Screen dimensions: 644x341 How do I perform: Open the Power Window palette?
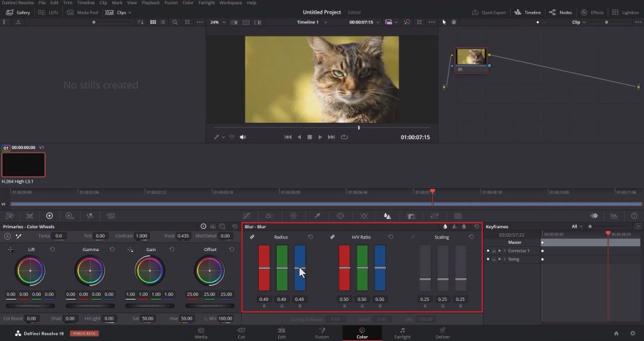[x=340, y=215]
